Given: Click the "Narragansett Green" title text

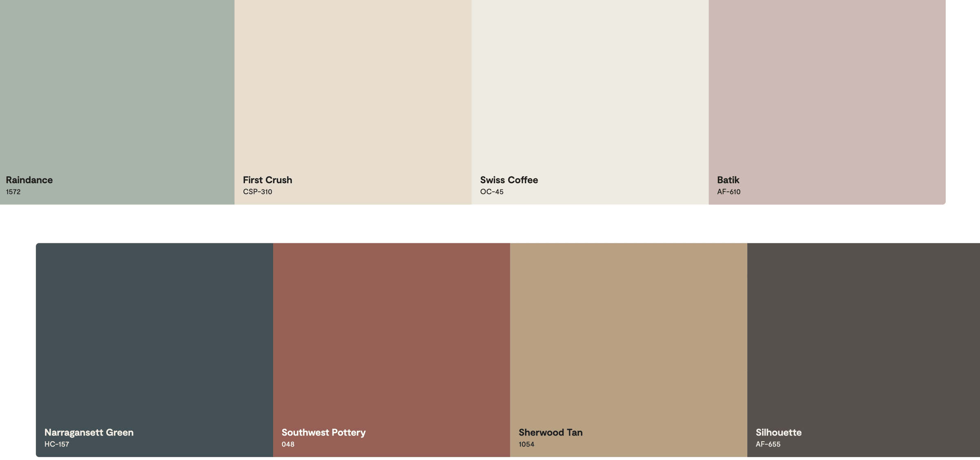Looking at the screenshot, I should click(89, 432).
